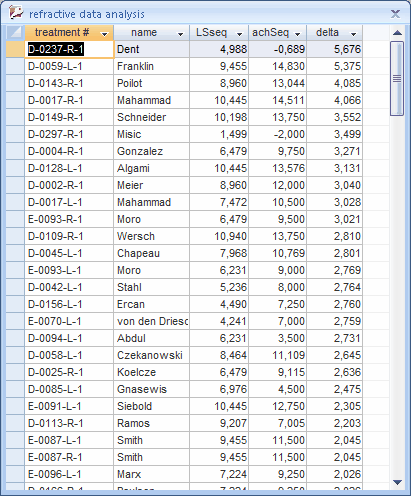The width and height of the screenshot is (411, 496).
Task: Expand the LSseq column dropdown arrow
Action: point(239,34)
